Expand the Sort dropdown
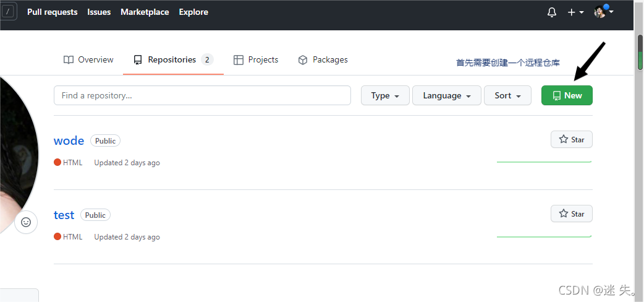644x302 pixels. pyautogui.click(x=507, y=95)
